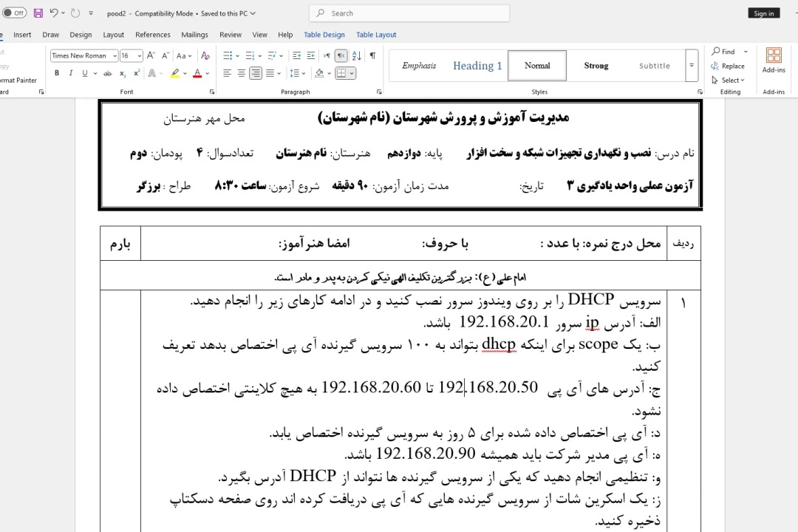Apply the Emphasis style
Screen dimensions: 798x532
[419, 66]
